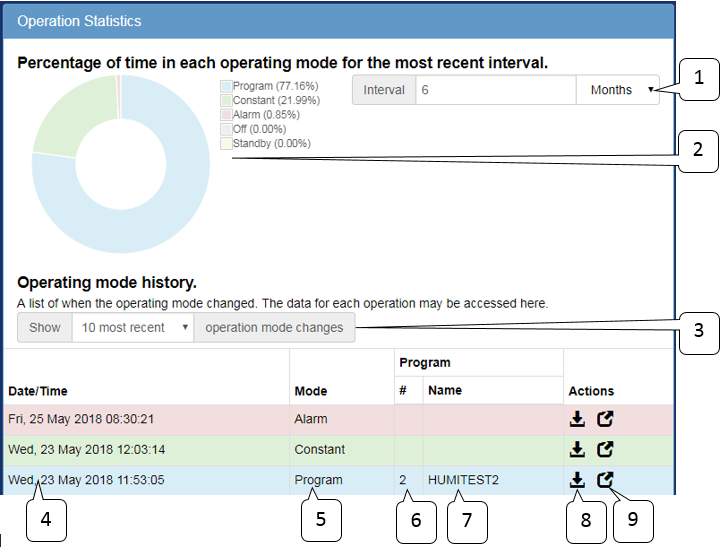Viewport: 723px width, 547px height.
Task: Download data for the HUMITEST2 program row
Action: (577, 480)
